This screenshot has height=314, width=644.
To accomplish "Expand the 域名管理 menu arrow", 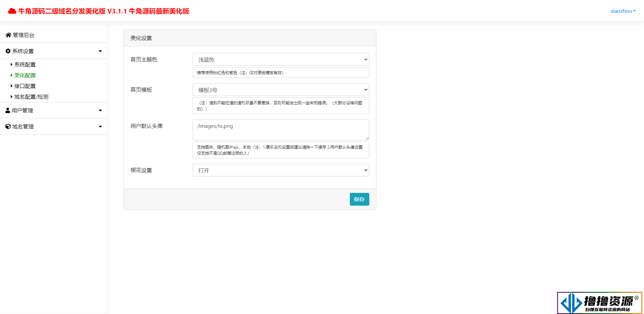I will tap(100, 127).
